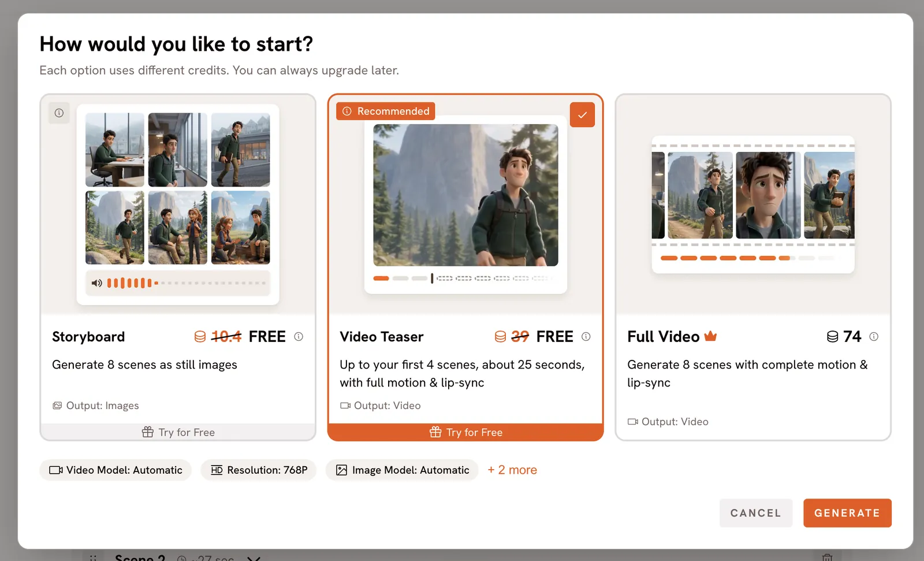
Task: Click the Full Video close-up face frame
Action: 768,195
